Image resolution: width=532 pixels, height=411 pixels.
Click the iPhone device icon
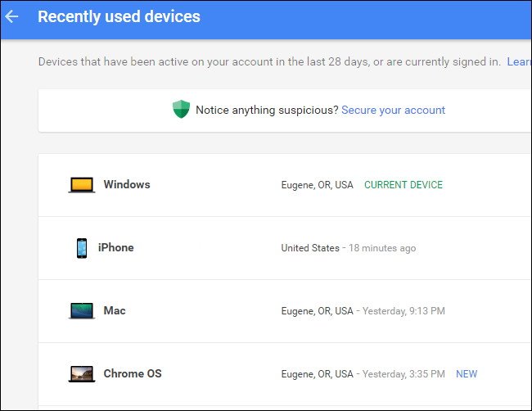[82, 248]
